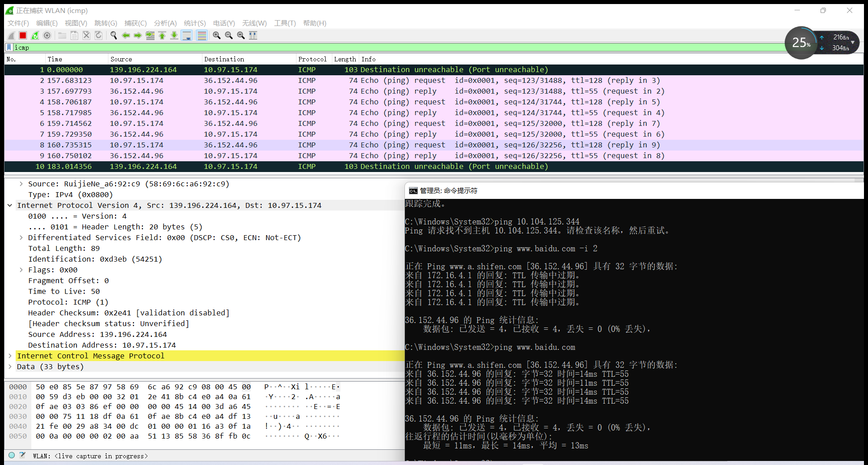Expand the Data (33 bytes) section
Viewport: 868px width, 465px height.
click(10, 366)
